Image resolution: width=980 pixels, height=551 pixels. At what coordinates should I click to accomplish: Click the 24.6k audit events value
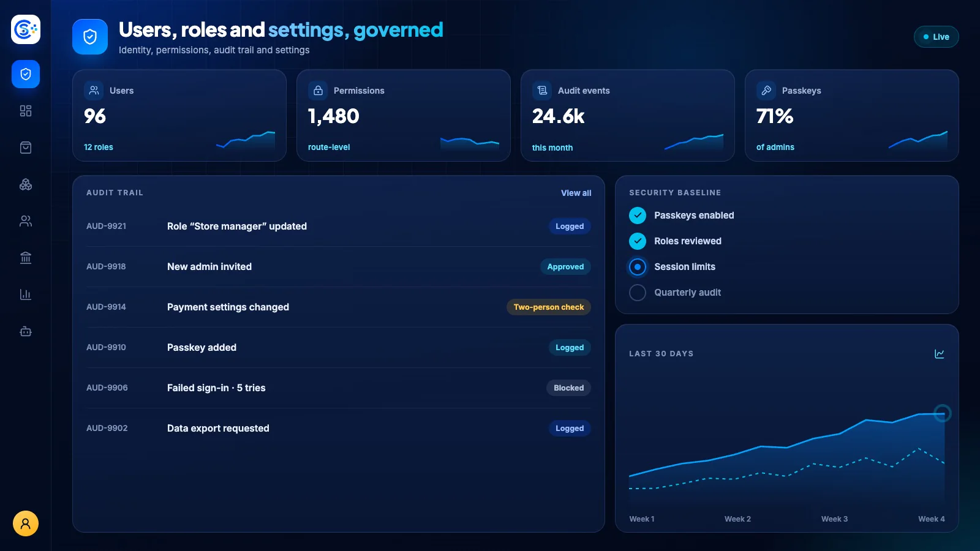tap(559, 116)
